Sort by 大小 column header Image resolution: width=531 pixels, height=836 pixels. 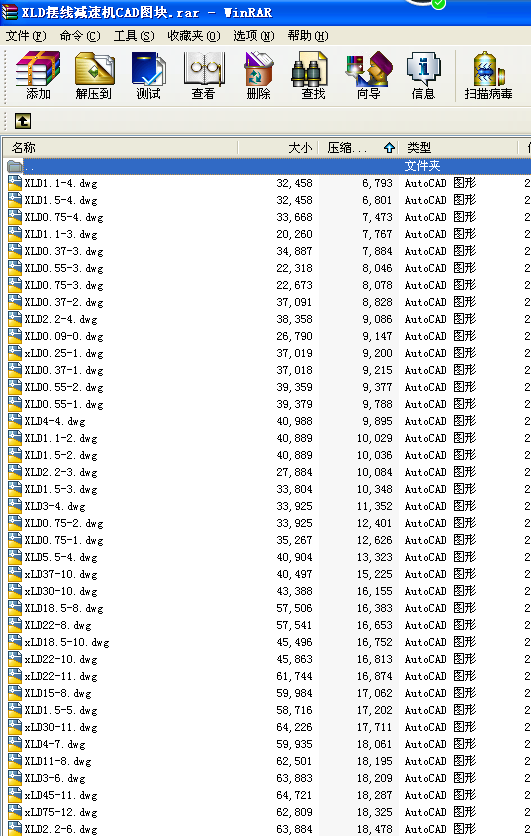coord(278,148)
